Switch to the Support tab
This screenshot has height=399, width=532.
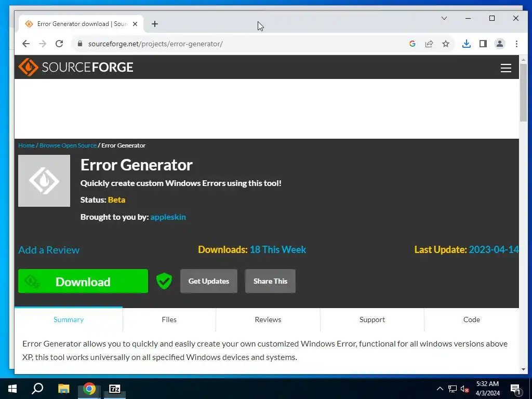tap(372, 320)
